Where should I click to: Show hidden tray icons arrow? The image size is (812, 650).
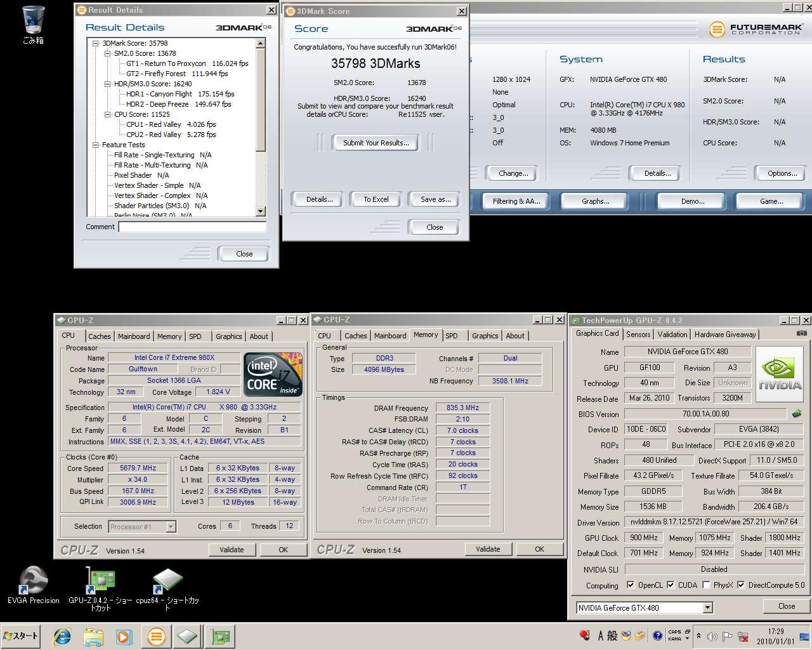698,636
